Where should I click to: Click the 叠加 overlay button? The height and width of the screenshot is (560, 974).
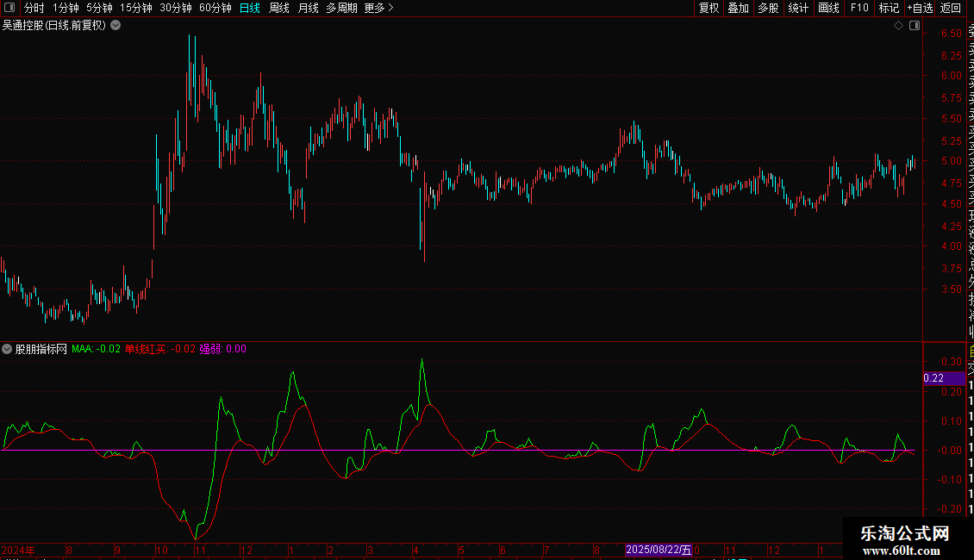pos(739,8)
